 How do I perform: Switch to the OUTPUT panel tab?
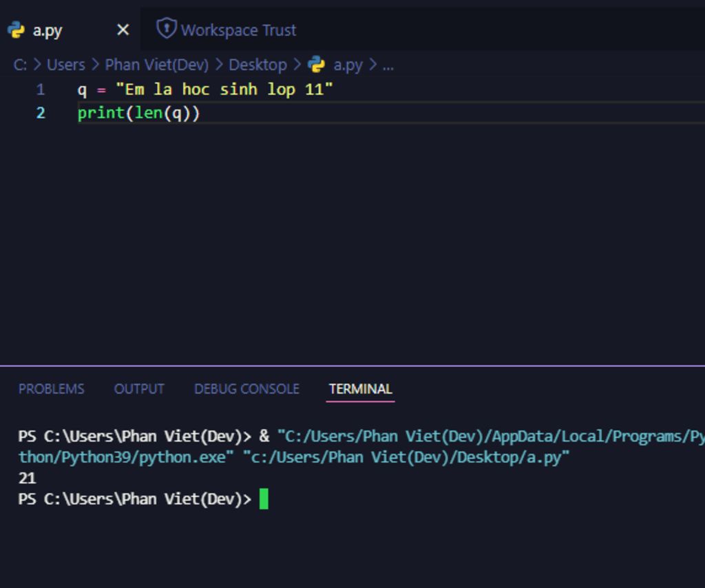139,389
